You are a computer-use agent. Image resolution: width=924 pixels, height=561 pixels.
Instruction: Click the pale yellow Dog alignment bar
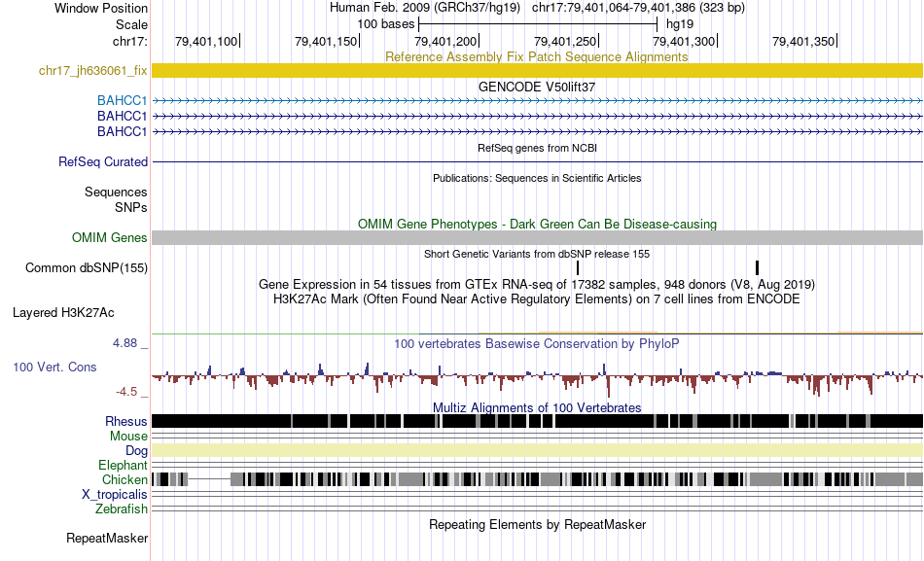click(x=537, y=450)
